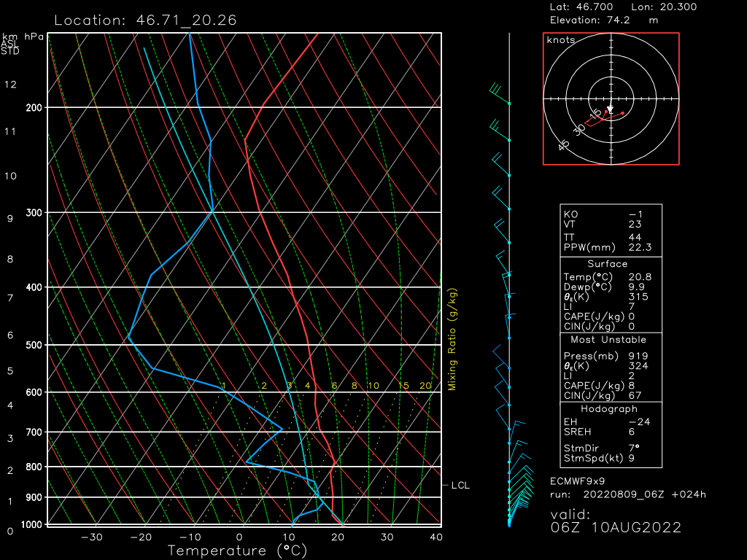The image size is (747, 560).
Task: Click the ECMWF9x9 model label
Action: point(577,481)
